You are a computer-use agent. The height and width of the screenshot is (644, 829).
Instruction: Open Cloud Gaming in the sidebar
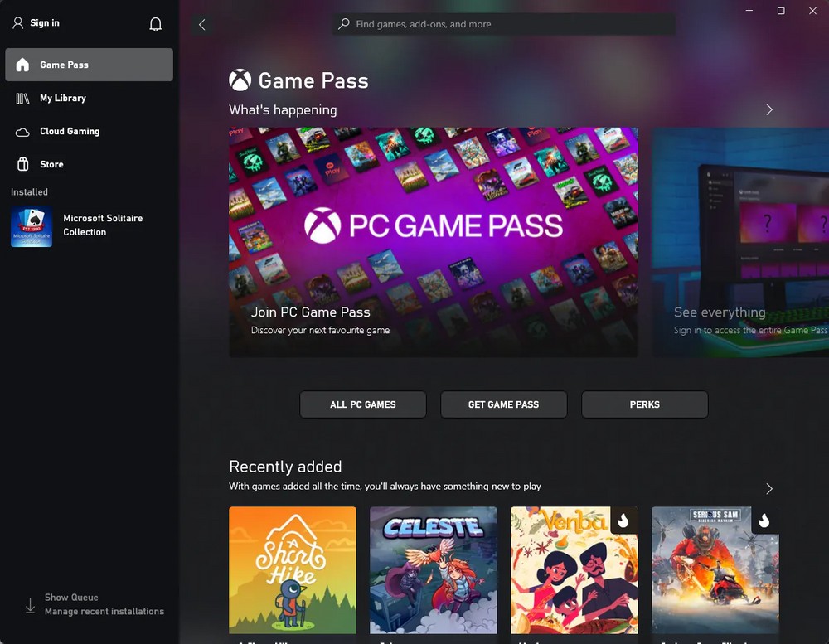click(89, 132)
